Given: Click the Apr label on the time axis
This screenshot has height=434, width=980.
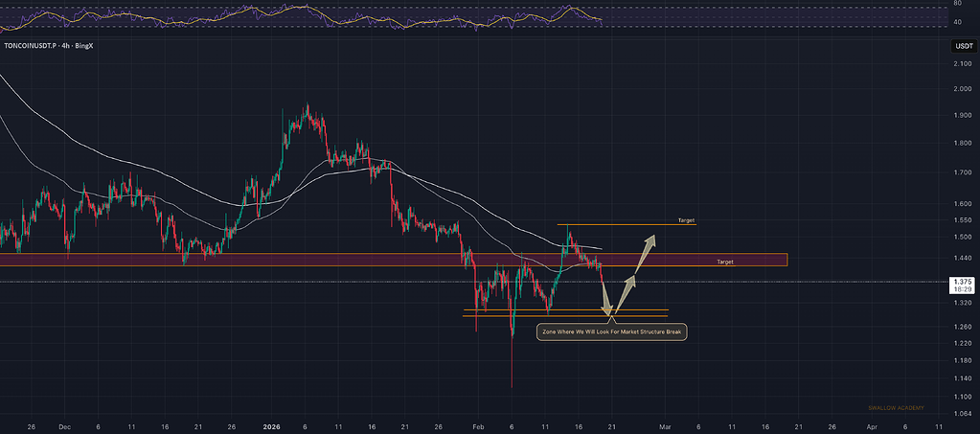Looking at the screenshot, I should pos(871,426).
